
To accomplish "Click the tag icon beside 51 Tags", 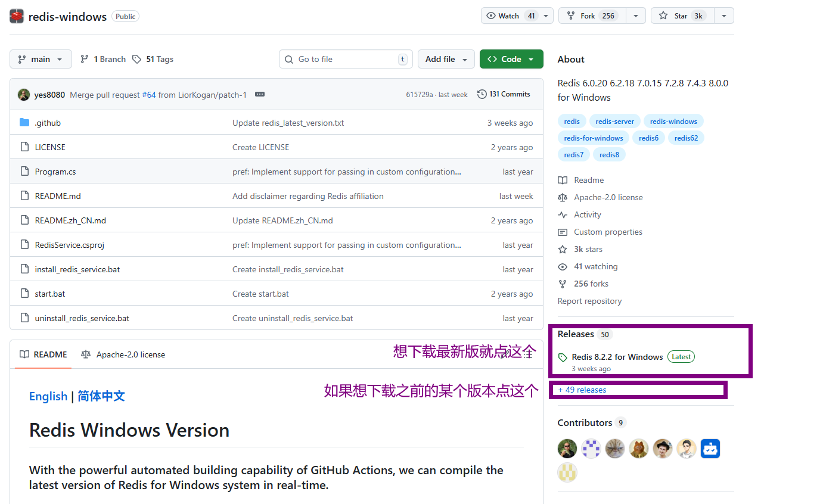I will [x=137, y=59].
